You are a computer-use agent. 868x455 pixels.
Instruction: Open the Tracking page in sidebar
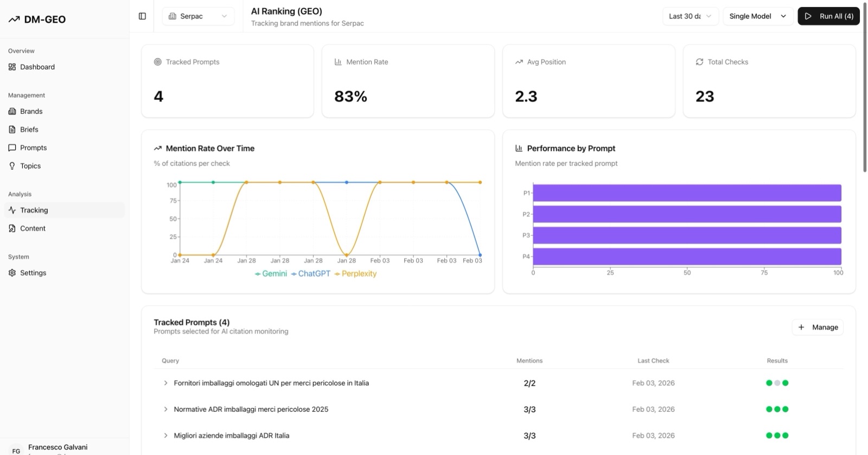34,210
